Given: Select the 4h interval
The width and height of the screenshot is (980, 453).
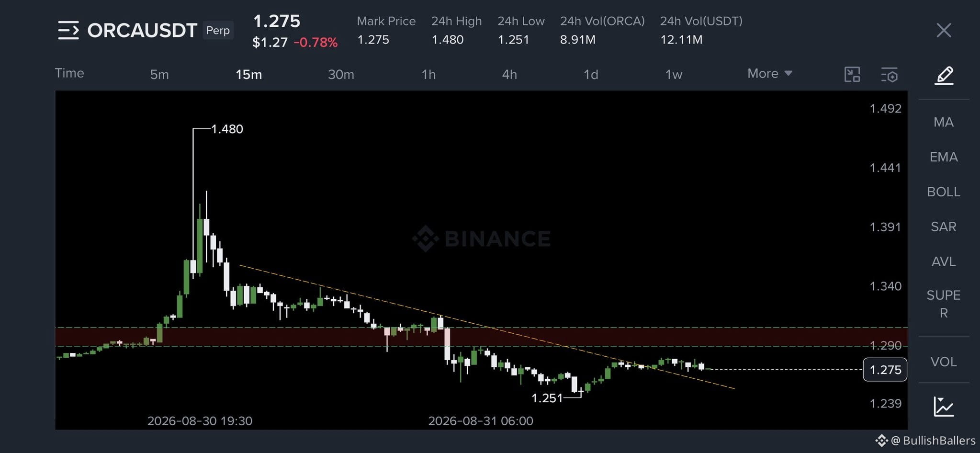Looking at the screenshot, I should pos(509,75).
